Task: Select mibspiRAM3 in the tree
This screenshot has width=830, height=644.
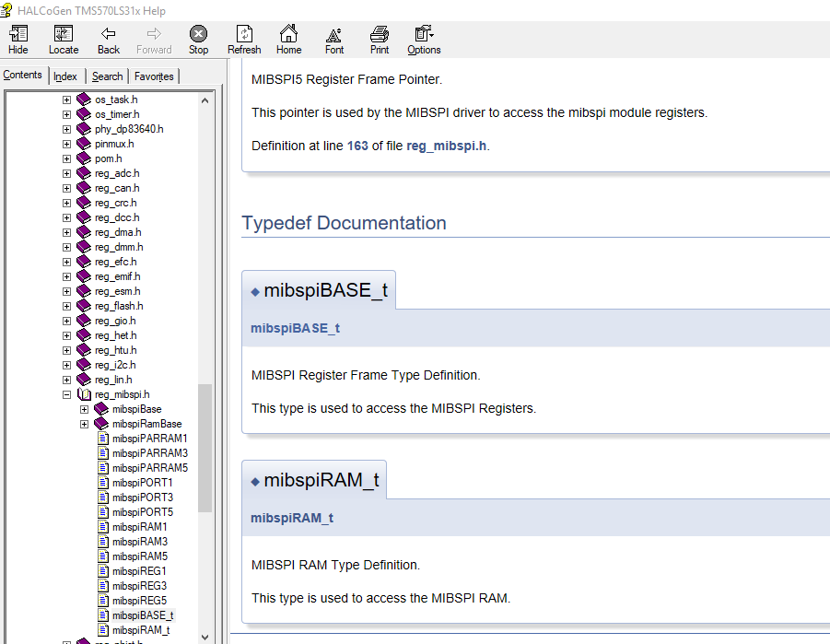Action: [140, 542]
